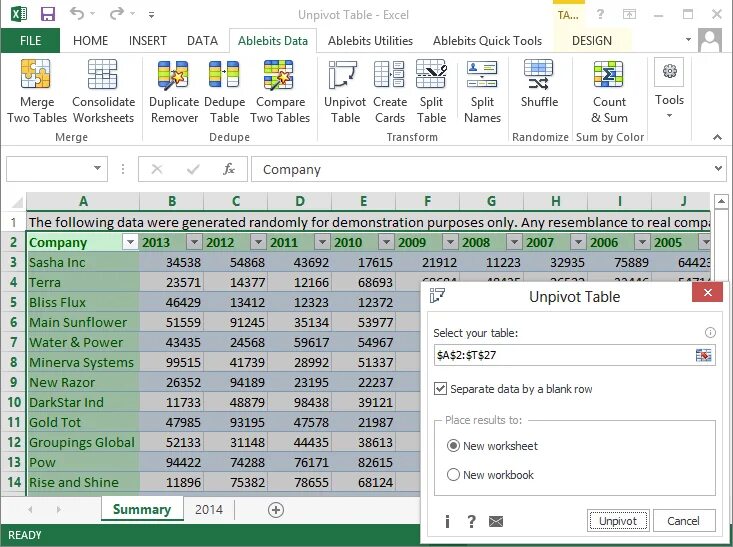Open Dedupe Table tool
This screenshot has width=733, height=547.
point(224,92)
